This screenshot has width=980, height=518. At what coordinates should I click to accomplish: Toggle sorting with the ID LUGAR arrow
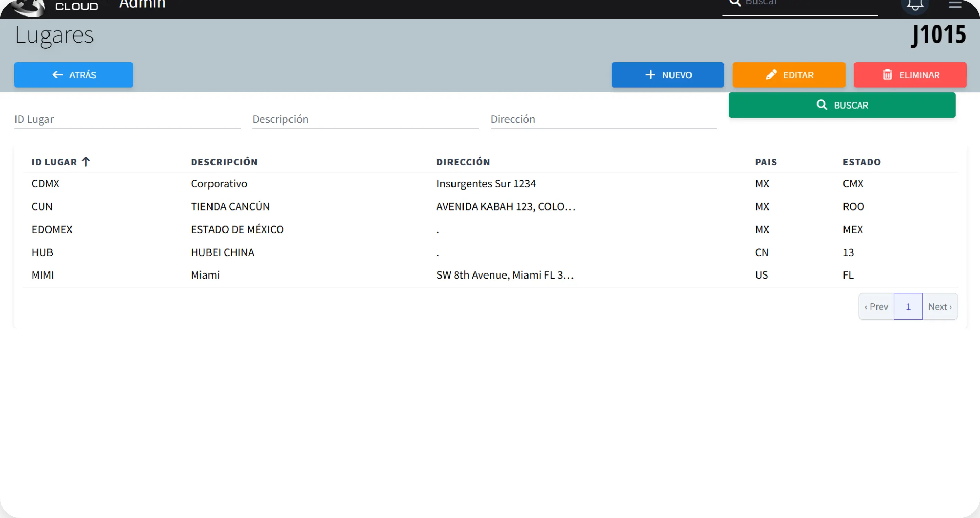(87, 161)
